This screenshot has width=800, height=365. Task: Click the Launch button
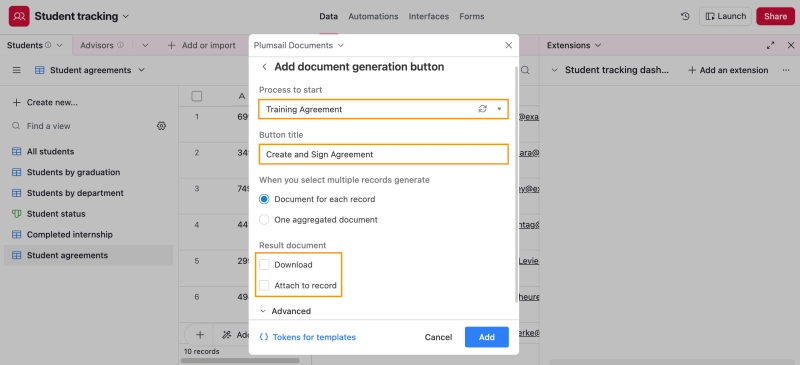(725, 16)
